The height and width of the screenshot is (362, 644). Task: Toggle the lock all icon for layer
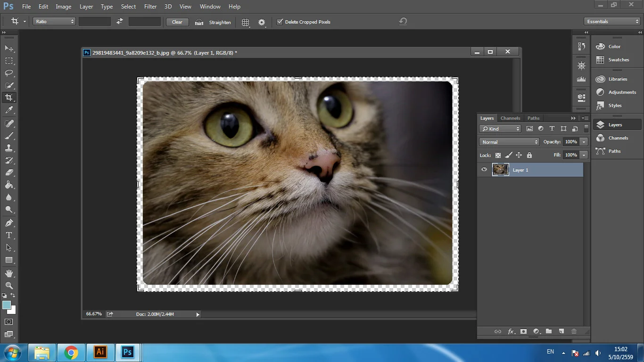(529, 155)
